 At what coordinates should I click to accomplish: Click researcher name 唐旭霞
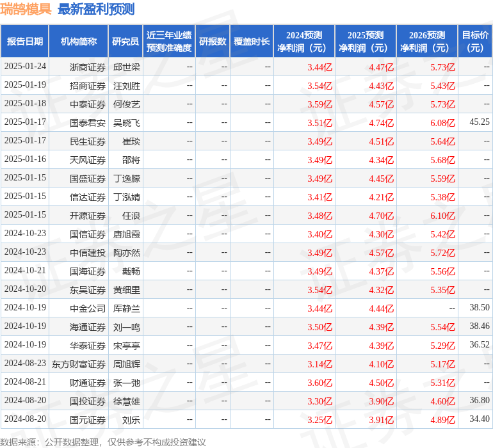pyautogui.click(x=127, y=234)
